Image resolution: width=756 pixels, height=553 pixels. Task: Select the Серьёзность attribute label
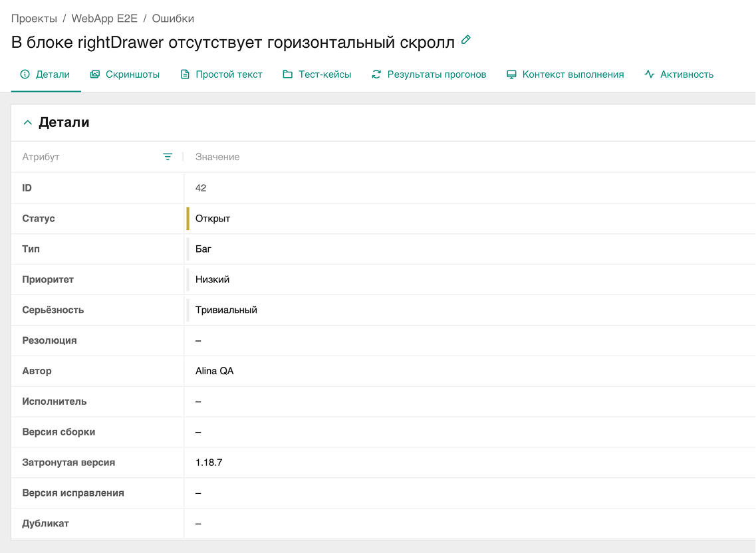(53, 310)
